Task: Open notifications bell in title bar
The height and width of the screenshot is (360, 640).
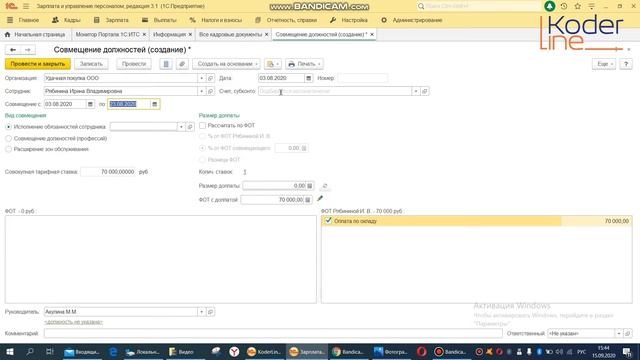Action: (549, 6)
